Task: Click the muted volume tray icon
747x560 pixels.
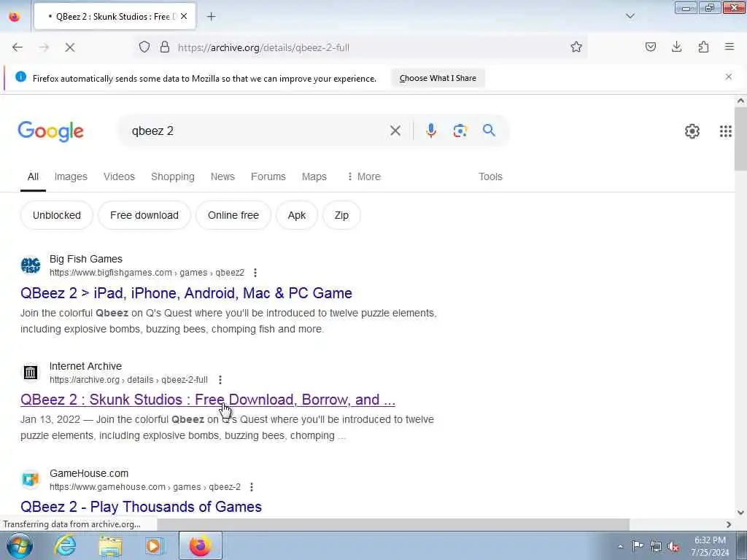Action: 673,546
